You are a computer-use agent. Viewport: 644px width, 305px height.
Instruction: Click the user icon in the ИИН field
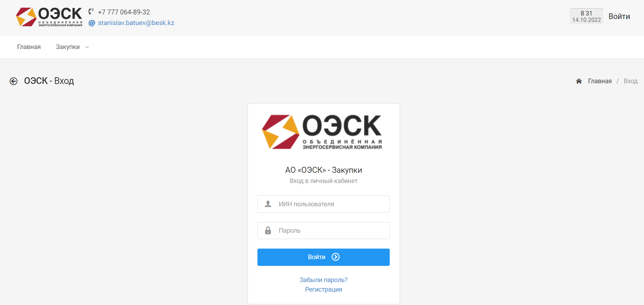coord(268,204)
